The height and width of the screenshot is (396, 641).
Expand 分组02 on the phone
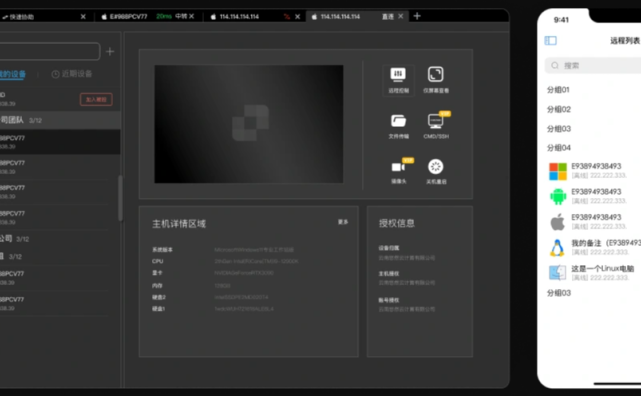558,109
